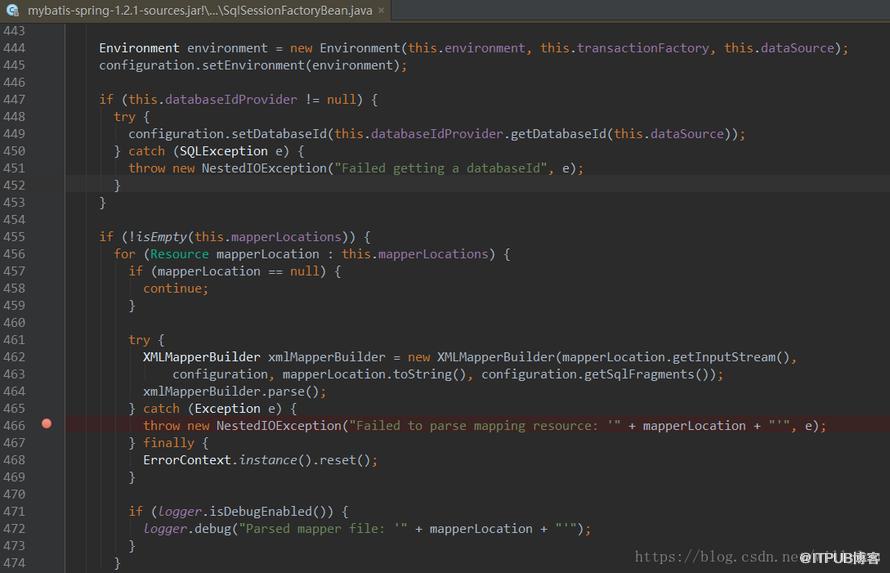This screenshot has width=890, height=573.
Task: Select the SqlSessionFactoryBean.java editor tab
Action: 195,10
